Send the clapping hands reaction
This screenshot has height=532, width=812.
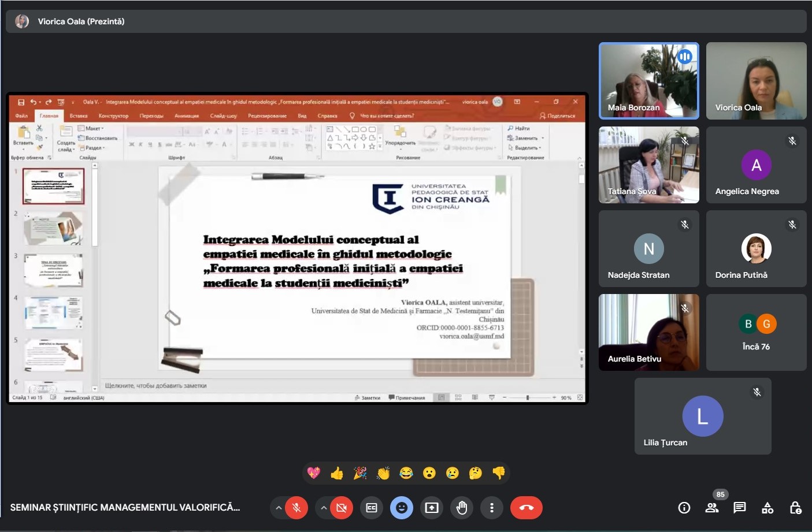[383, 474]
